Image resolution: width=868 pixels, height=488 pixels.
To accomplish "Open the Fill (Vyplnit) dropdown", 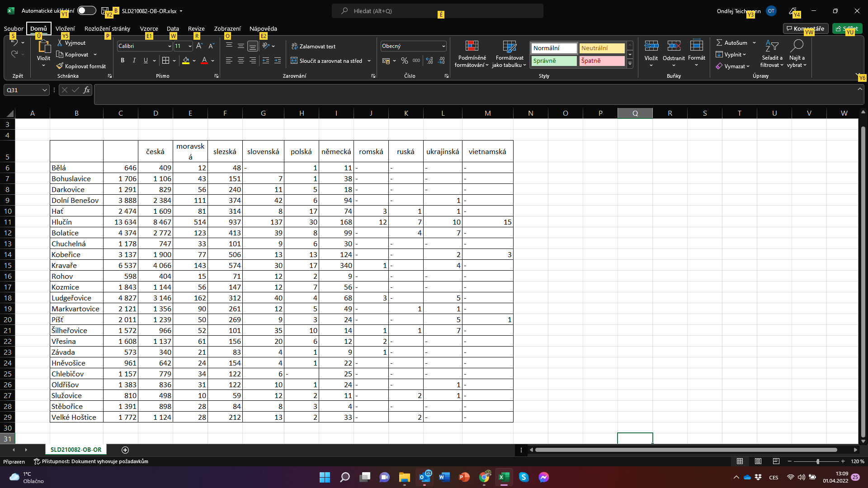I will [x=731, y=55].
